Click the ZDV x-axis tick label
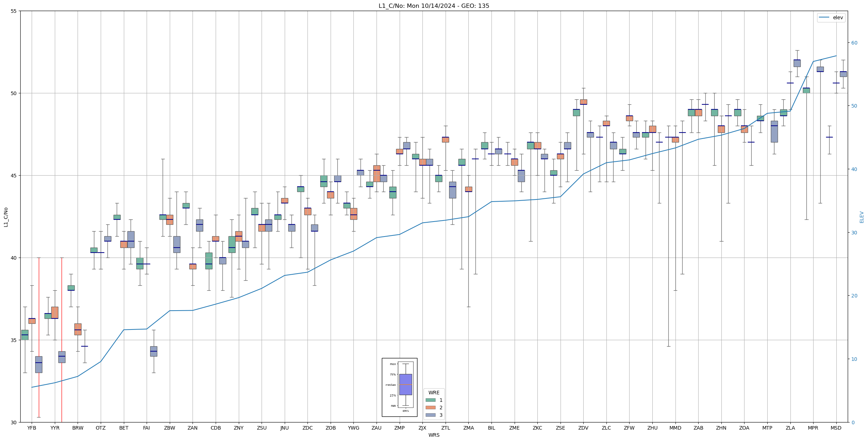The image size is (868, 441). tap(583, 428)
